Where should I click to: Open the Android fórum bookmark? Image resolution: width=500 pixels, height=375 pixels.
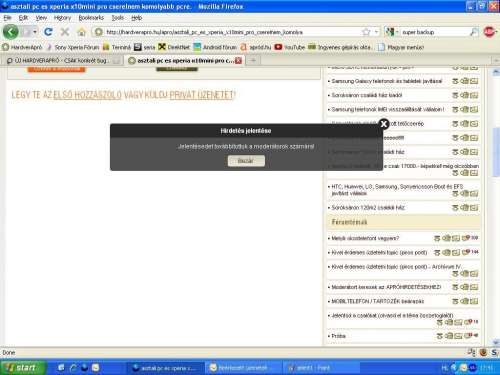click(x=215, y=47)
